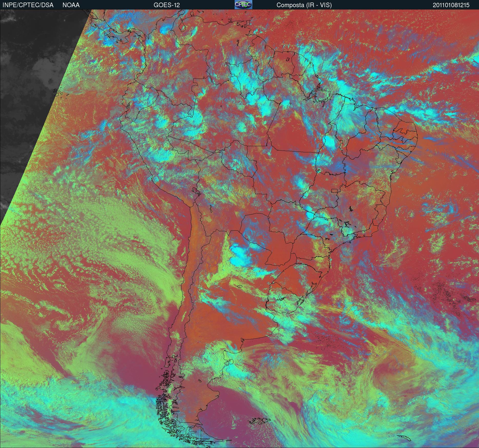Click the GOES-12 satellite label
The image size is (479, 448).
pos(166,5)
